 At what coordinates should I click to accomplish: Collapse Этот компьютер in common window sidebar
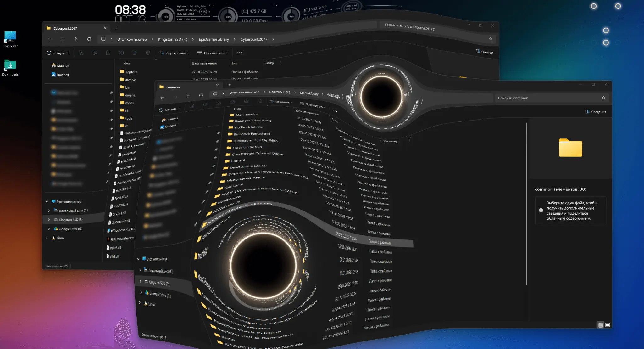138,259
